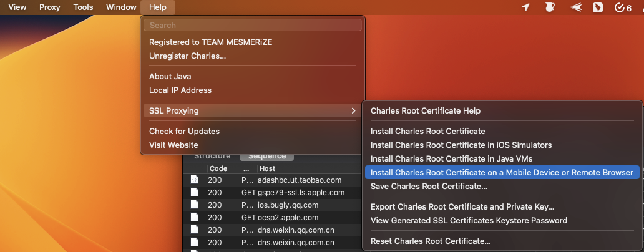Screen dimensions: 644x252
Task: Click the checkmark circle icon showing 6
Action: pos(623,7)
